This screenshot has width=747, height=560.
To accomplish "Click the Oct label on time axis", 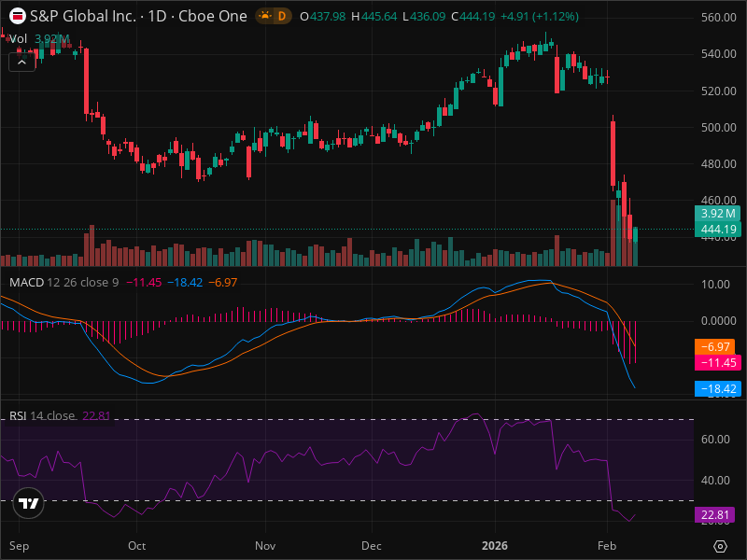I will coord(136,546).
